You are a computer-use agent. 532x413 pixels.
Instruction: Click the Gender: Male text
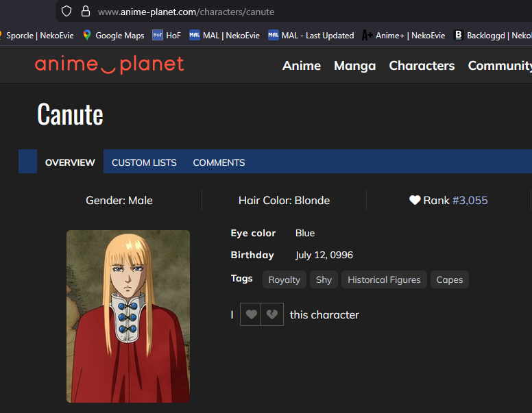[x=119, y=201]
